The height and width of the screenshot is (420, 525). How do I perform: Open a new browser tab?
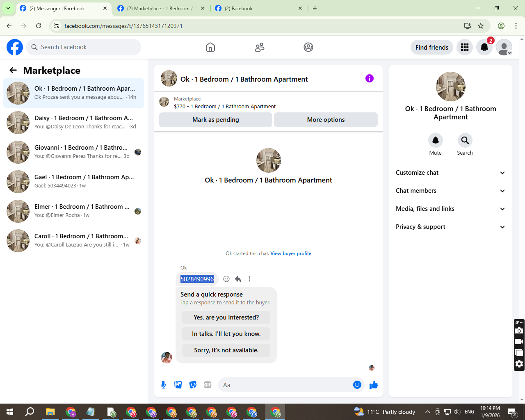tap(315, 8)
